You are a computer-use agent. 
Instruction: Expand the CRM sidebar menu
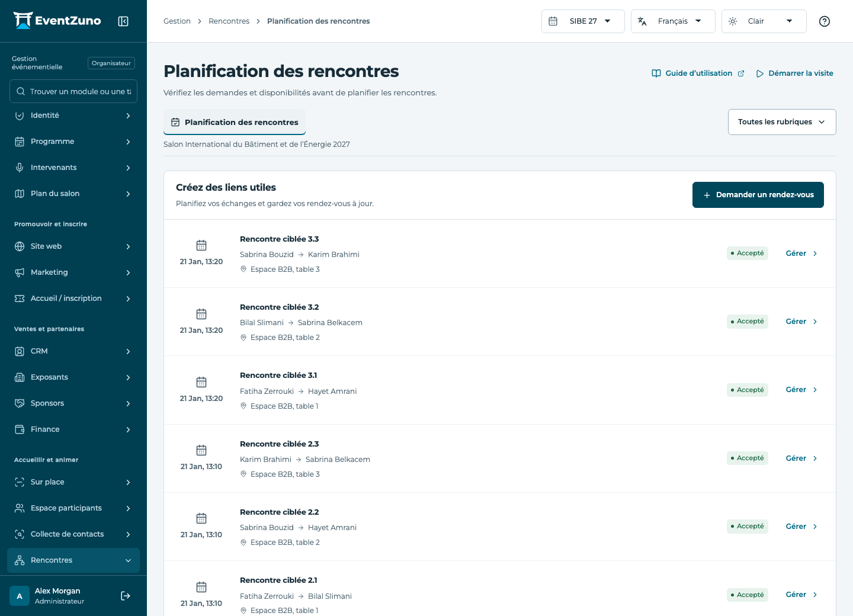point(73,351)
